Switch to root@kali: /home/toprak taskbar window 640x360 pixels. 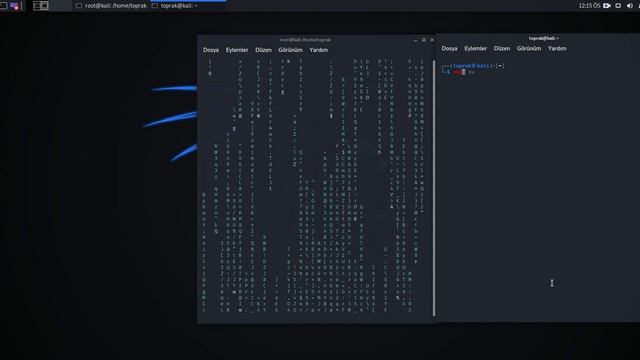111,6
